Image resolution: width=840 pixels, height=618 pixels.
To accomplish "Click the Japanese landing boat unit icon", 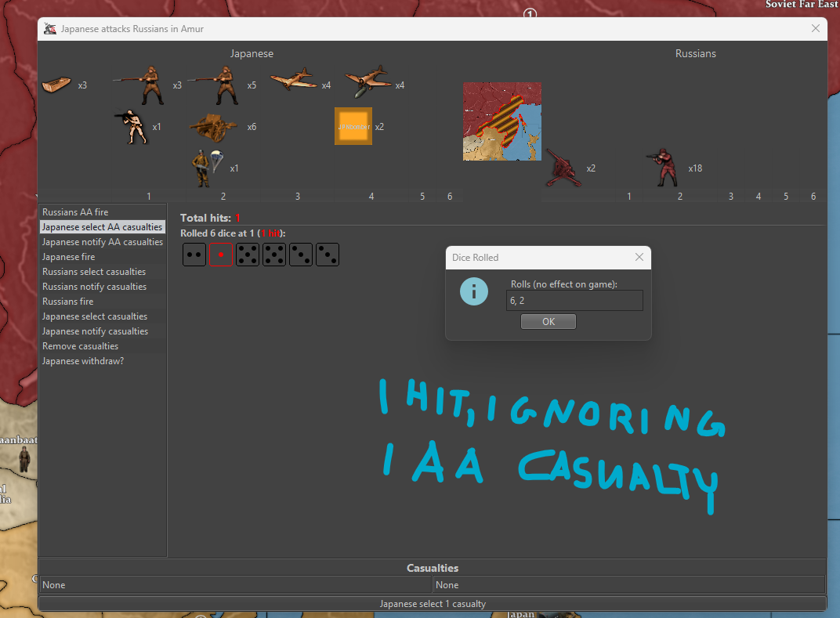I will click(x=56, y=84).
